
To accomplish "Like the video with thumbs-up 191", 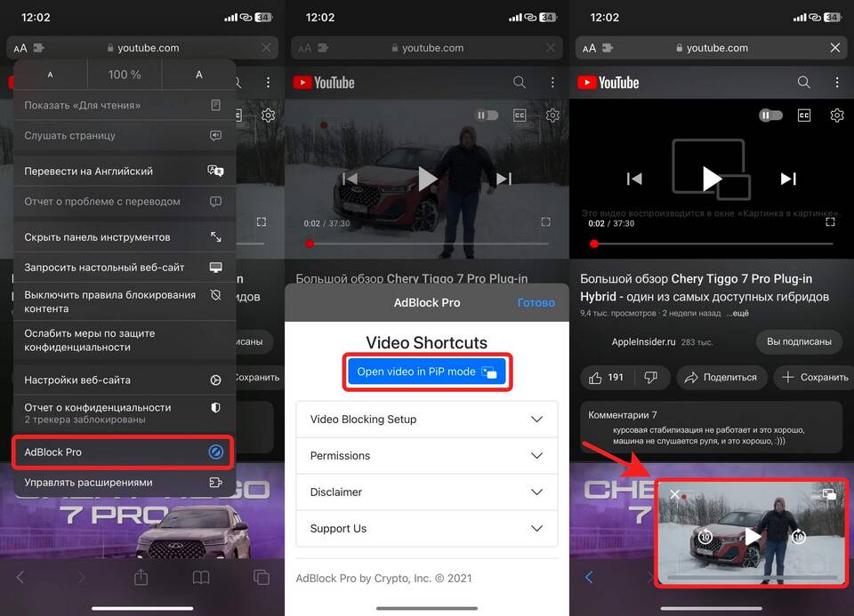I will pyautogui.click(x=606, y=377).
